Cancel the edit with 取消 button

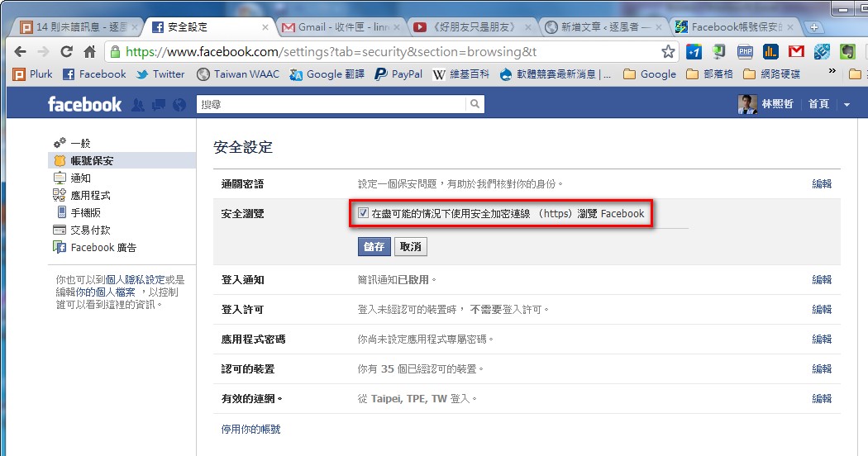point(411,247)
